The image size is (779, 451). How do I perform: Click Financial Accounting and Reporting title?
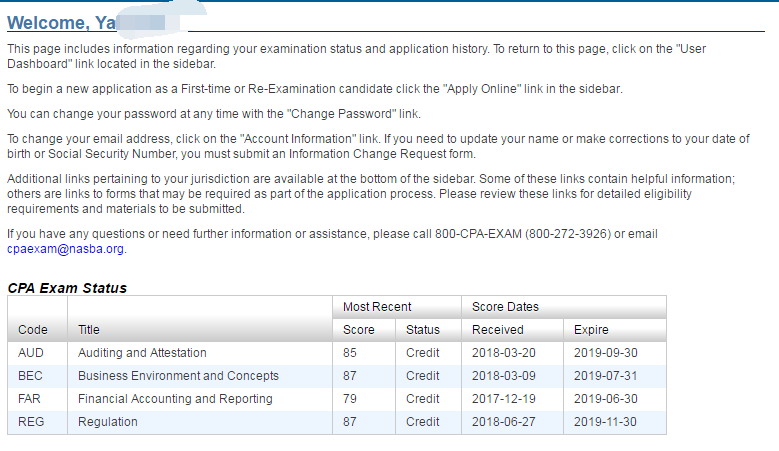[175, 399]
